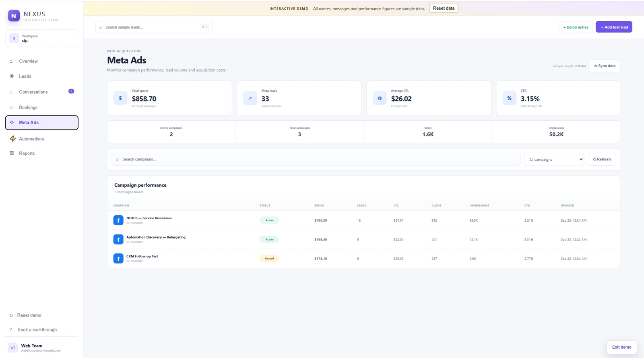The width and height of the screenshot is (644, 358).
Task: Click the $174.10 spend value
Action: point(321,259)
